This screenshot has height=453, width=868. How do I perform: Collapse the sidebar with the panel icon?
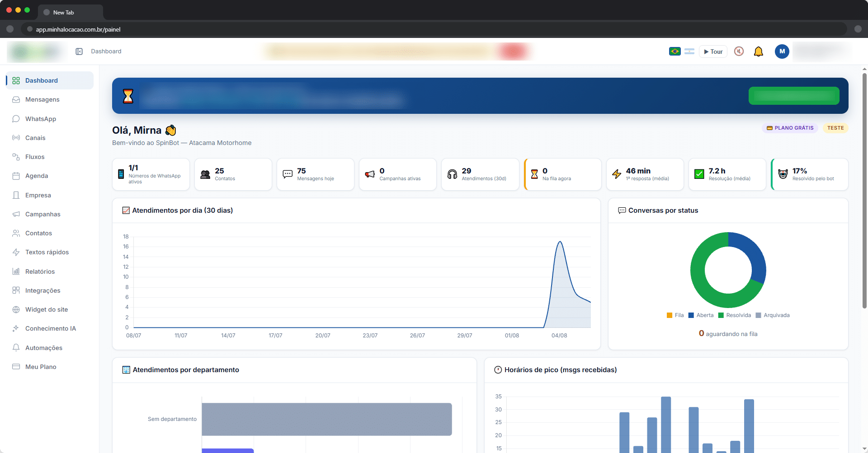click(x=79, y=51)
